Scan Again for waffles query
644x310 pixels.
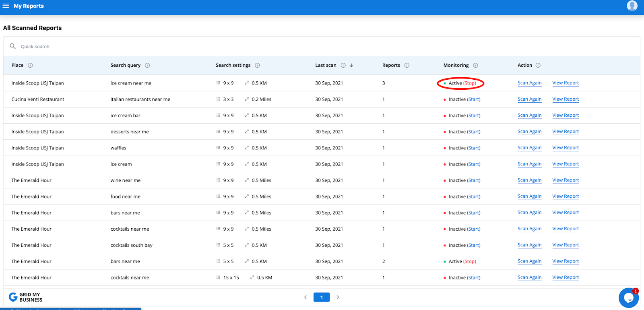coord(530,148)
